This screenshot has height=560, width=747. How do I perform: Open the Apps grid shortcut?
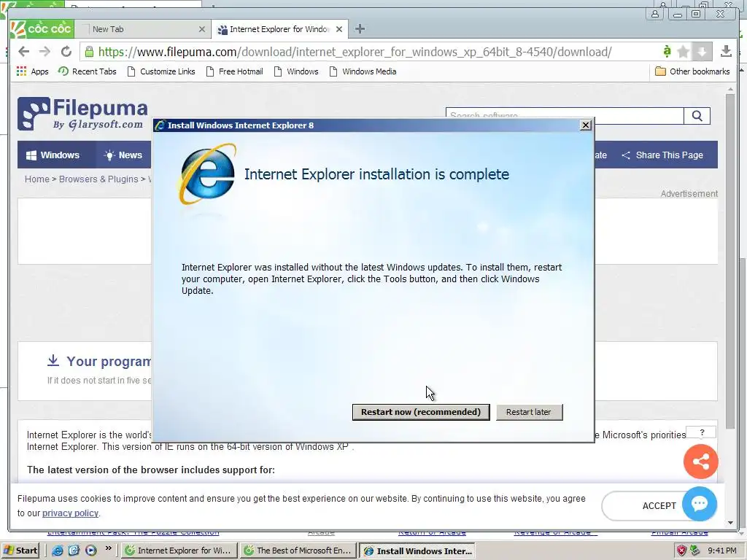pyautogui.click(x=33, y=71)
